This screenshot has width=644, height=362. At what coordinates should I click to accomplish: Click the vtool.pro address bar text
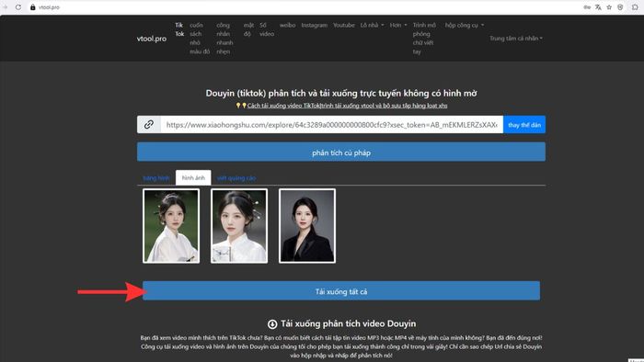[49, 7]
